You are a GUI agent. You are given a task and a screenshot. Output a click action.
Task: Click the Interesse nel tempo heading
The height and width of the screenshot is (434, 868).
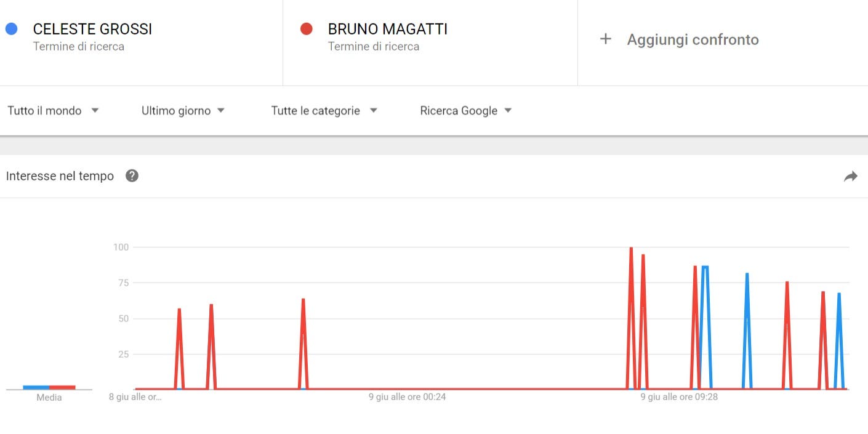point(60,176)
